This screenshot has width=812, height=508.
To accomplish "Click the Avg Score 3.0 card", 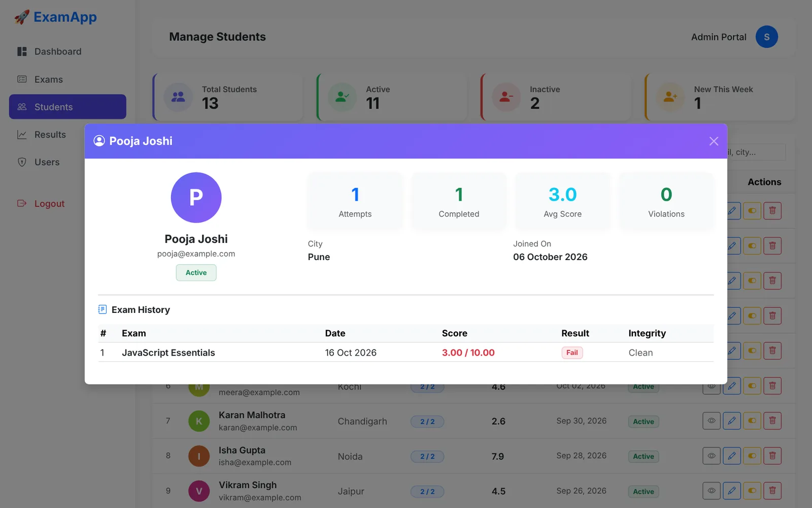I will [x=563, y=202].
